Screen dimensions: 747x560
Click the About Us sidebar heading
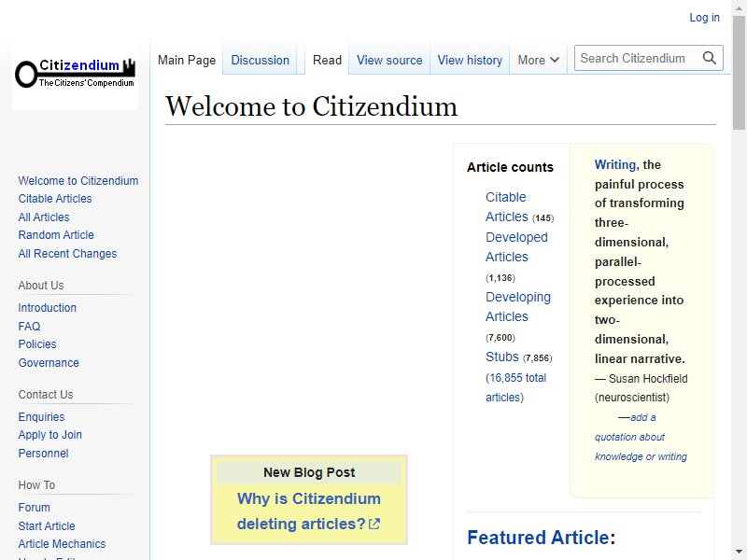(x=41, y=286)
